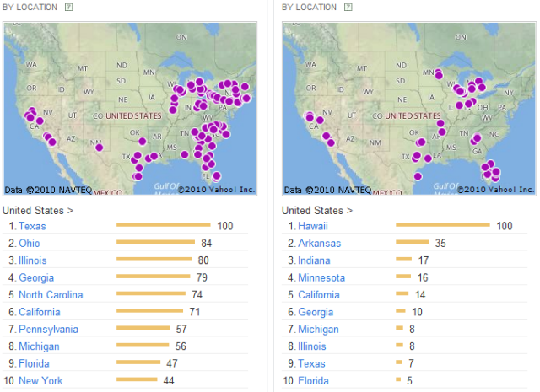Viewport: 540px width, 392px height.
Task: Select New York from the ranking
Action: coord(40,381)
